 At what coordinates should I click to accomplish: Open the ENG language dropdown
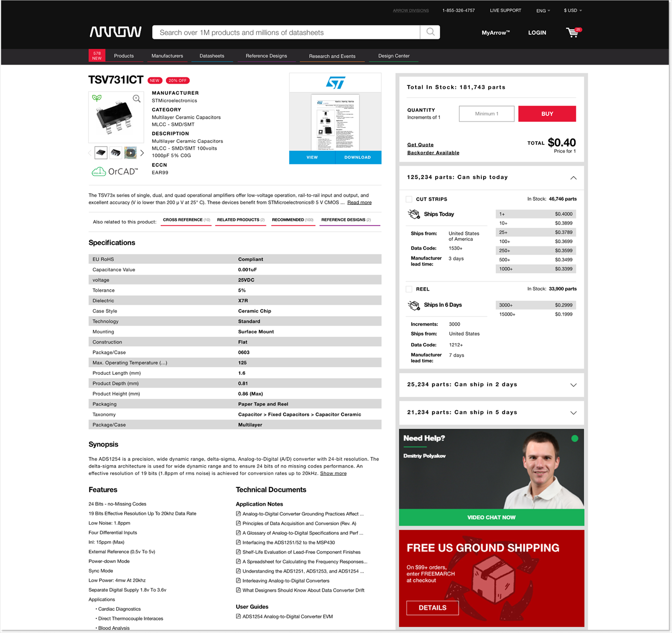542,10
